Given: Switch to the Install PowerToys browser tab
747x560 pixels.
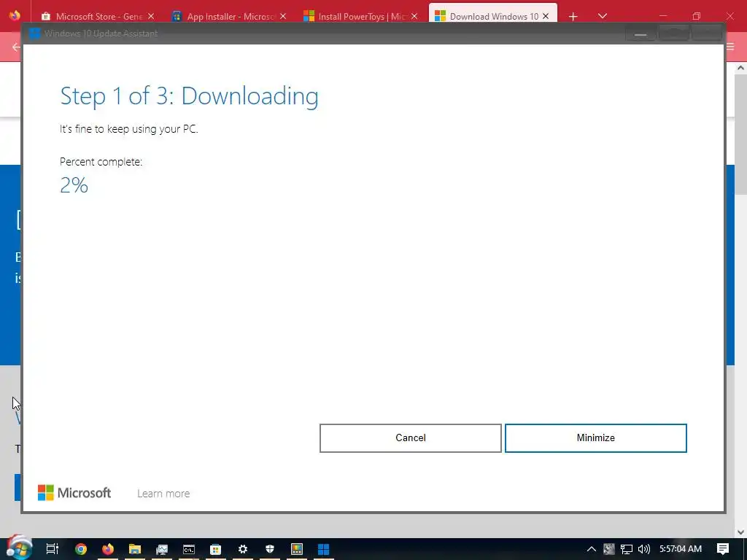Looking at the screenshot, I should (360, 16).
